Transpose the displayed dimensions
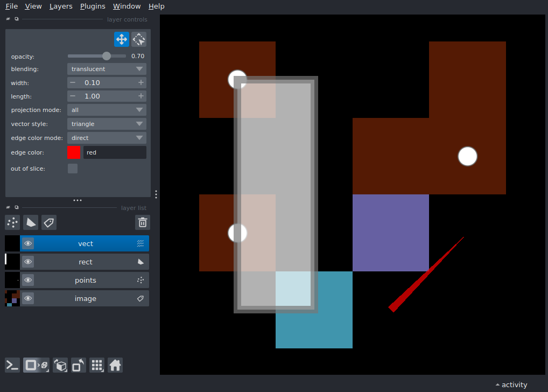This screenshot has height=392, width=548. point(78,365)
